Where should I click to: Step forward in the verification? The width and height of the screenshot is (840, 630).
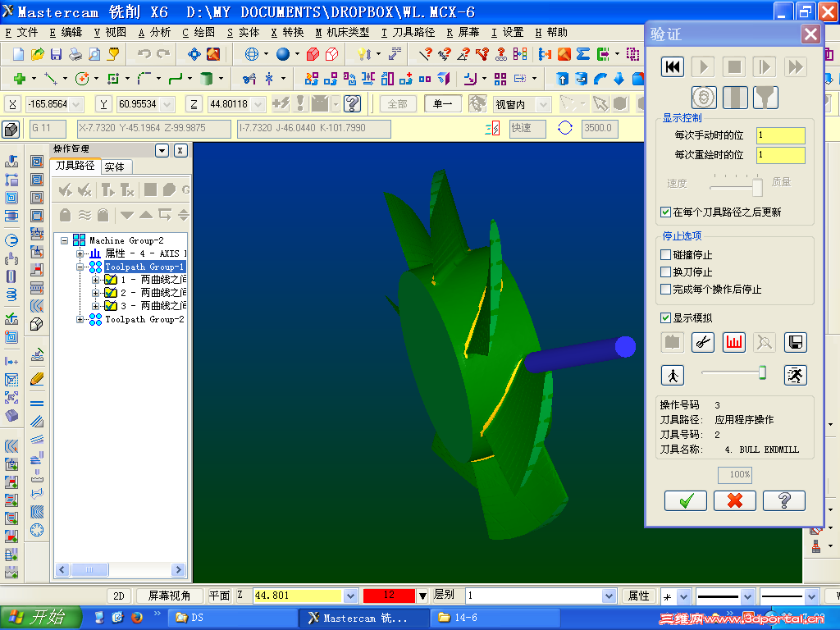click(765, 67)
